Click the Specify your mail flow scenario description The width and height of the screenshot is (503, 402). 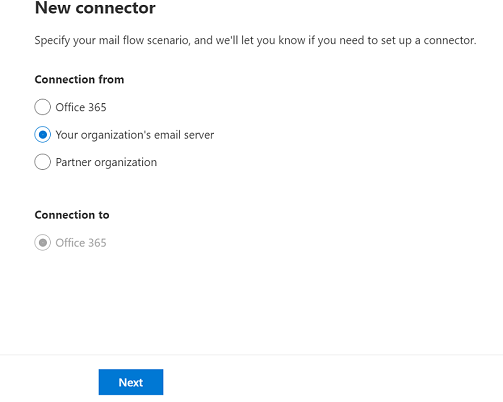point(255,40)
